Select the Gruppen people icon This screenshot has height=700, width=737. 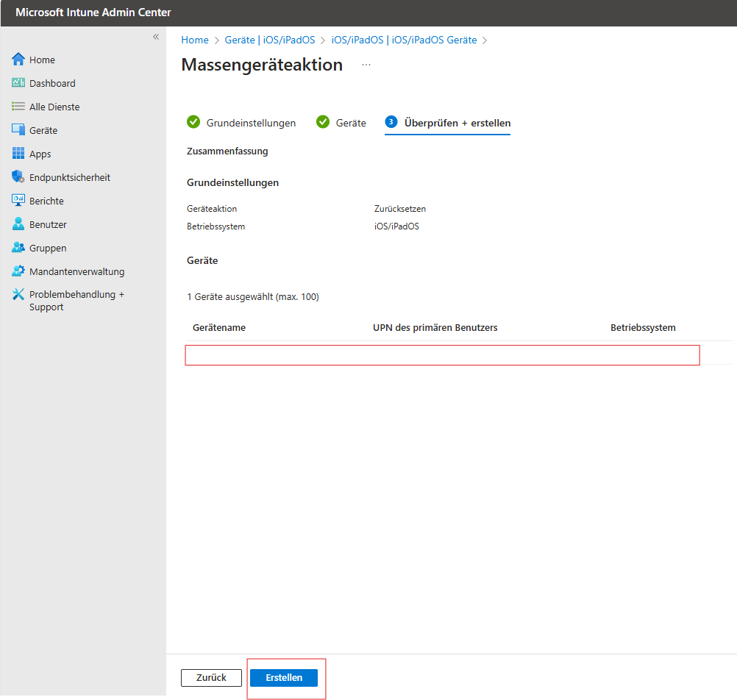(18, 247)
